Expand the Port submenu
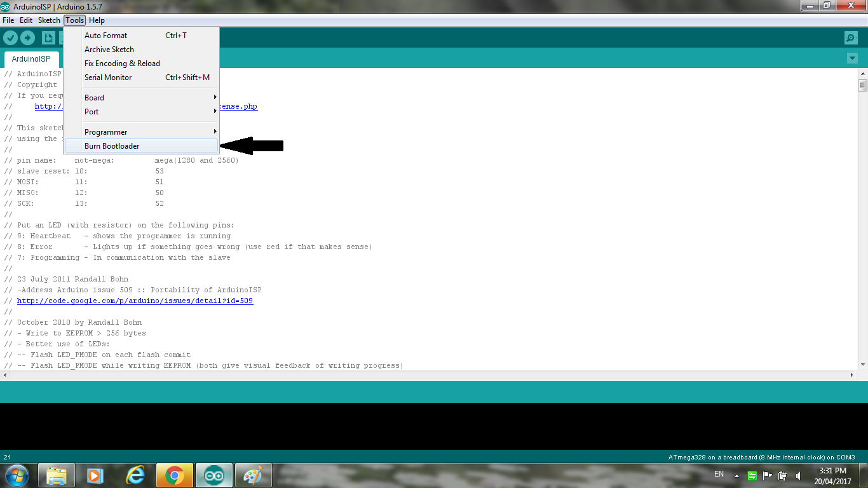 [x=141, y=112]
